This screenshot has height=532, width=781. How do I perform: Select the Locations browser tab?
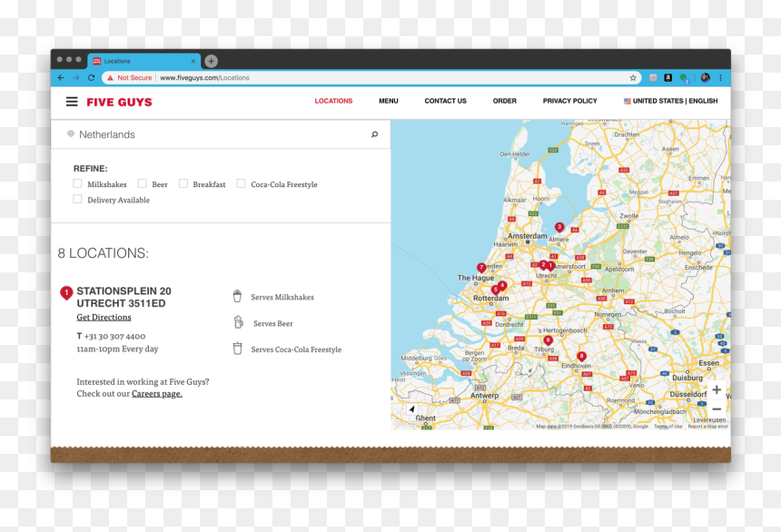(144, 61)
